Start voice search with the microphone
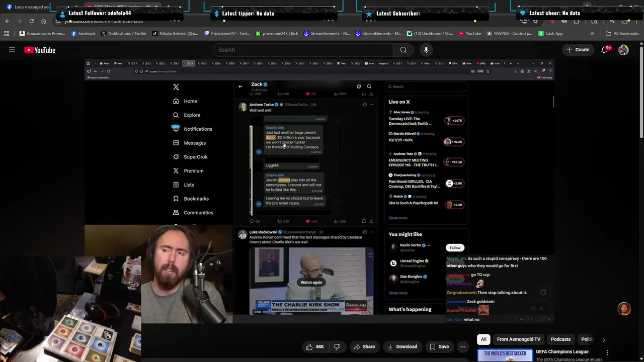Image resolution: width=644 pixels, height=362 pixels. 426,50
